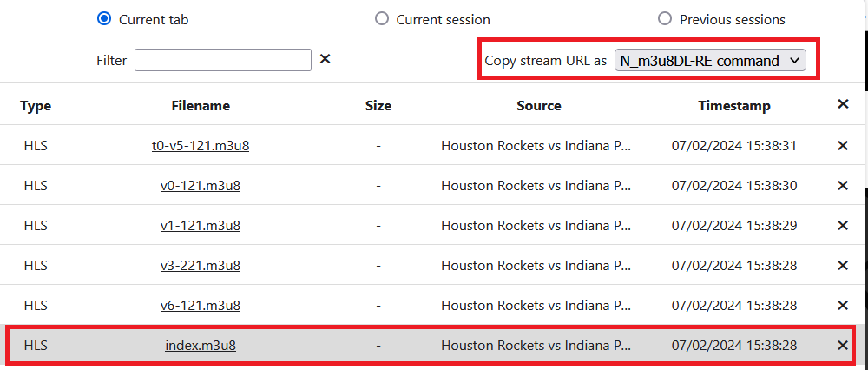Delete the v3-221.m3u8 row
868x370 pixels.
click(842, 266)
